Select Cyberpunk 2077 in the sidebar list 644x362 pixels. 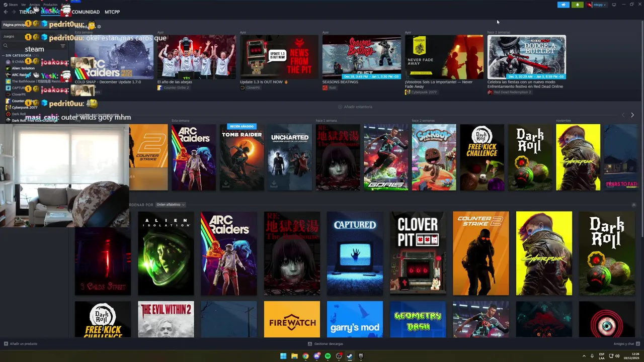click(24, 107)
